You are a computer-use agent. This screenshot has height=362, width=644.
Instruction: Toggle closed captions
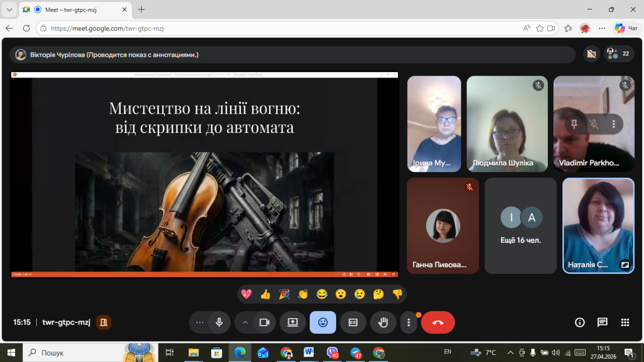point(353,323)
